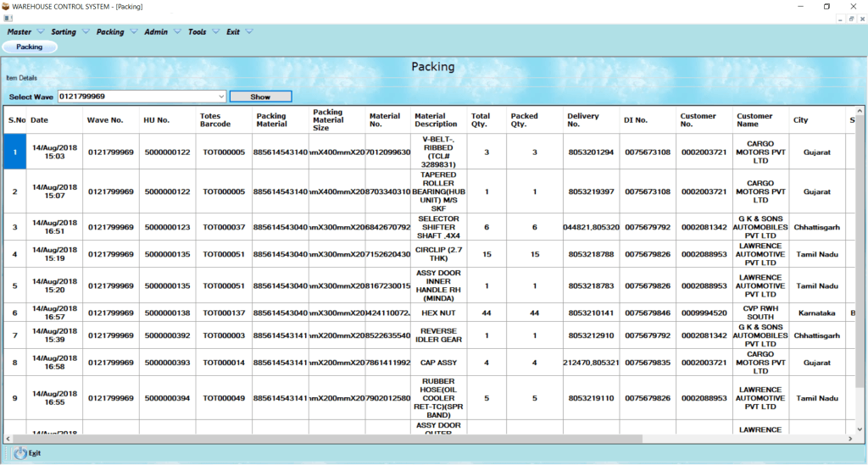Click the Packing Material Size column header
Screen dimensions: 868x465
[x=337, y=120]
